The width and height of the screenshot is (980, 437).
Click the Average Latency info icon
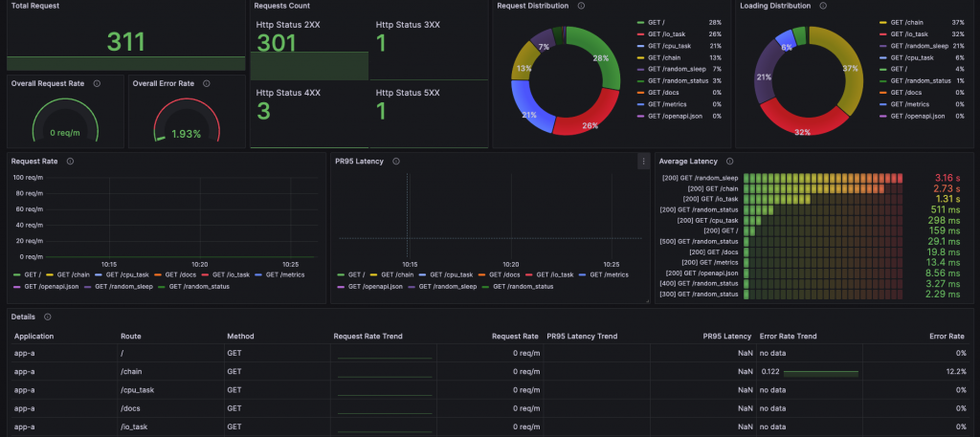coord(730,161)
